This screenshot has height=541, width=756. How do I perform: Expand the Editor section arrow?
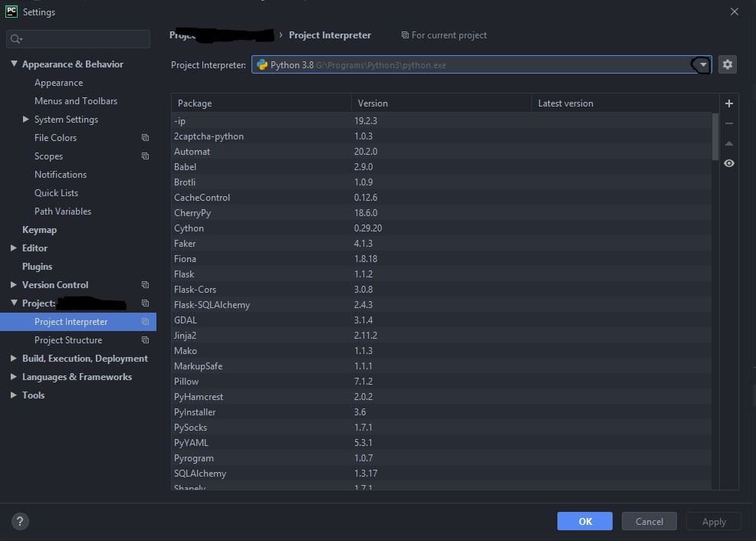[14, 248]
